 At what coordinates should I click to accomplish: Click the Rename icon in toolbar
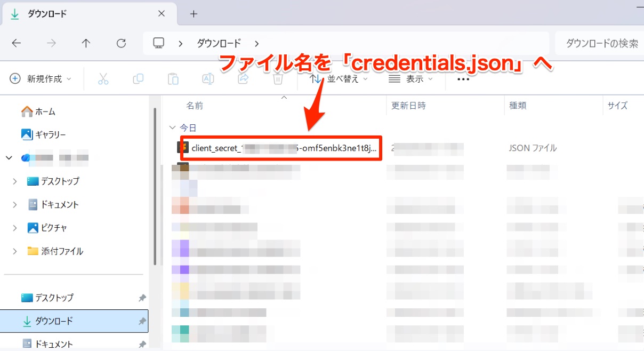point(208,79)
